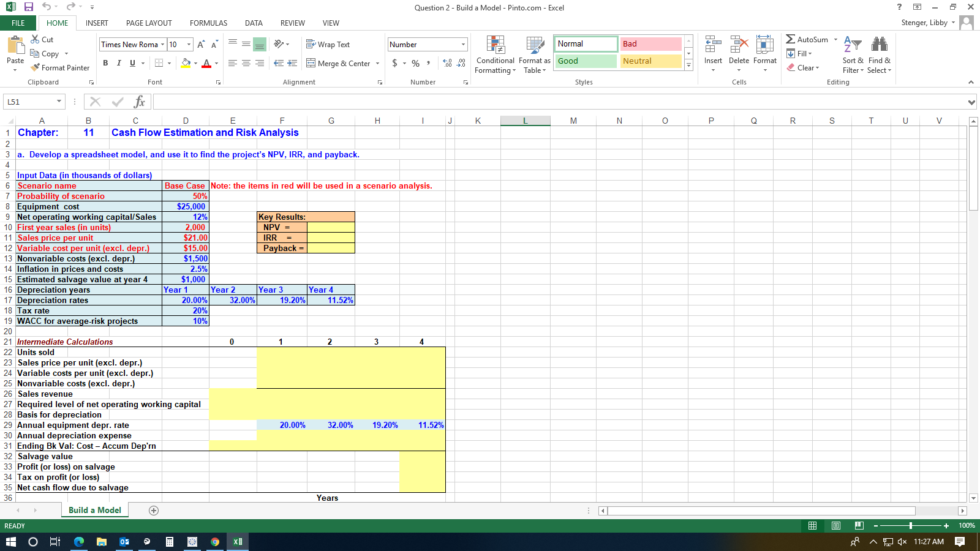Apply comma style format
Viewport: 980px width, 551px height.
pyautogui.click(x=429, y=63)
